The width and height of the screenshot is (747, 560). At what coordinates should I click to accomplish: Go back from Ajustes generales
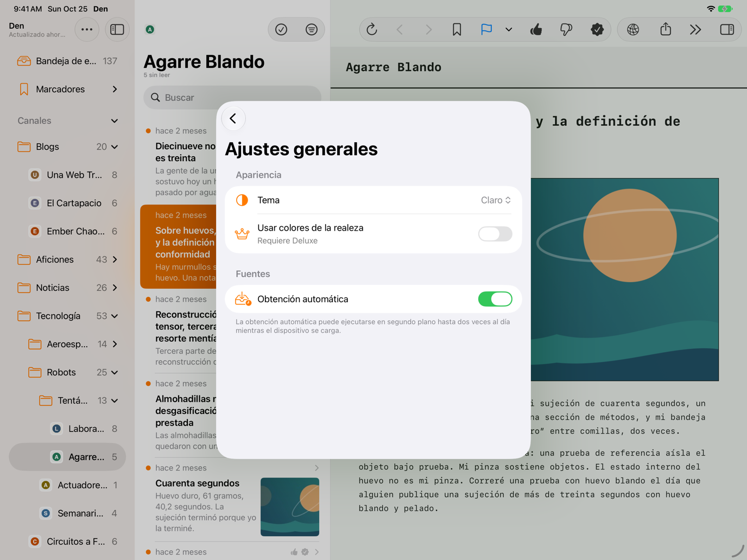[233, 119]
